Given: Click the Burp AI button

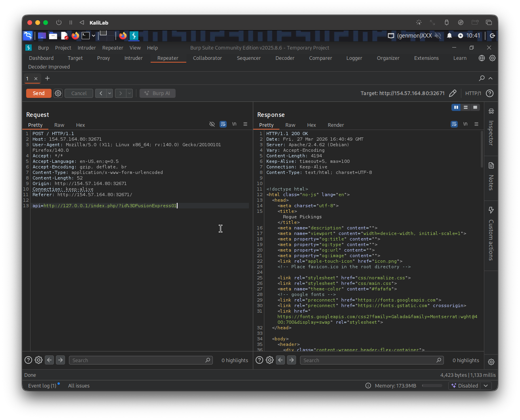Looking at the screenshot, I should coord(157,94).
